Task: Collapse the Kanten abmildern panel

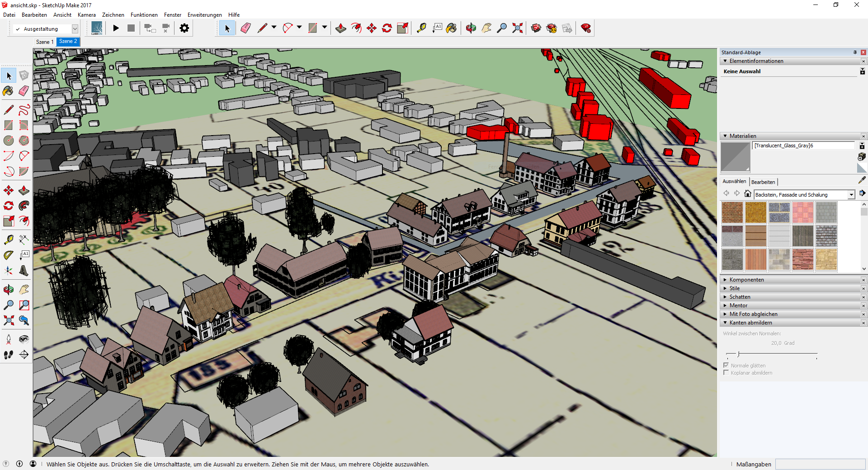Action: click(x=750, y=323)
